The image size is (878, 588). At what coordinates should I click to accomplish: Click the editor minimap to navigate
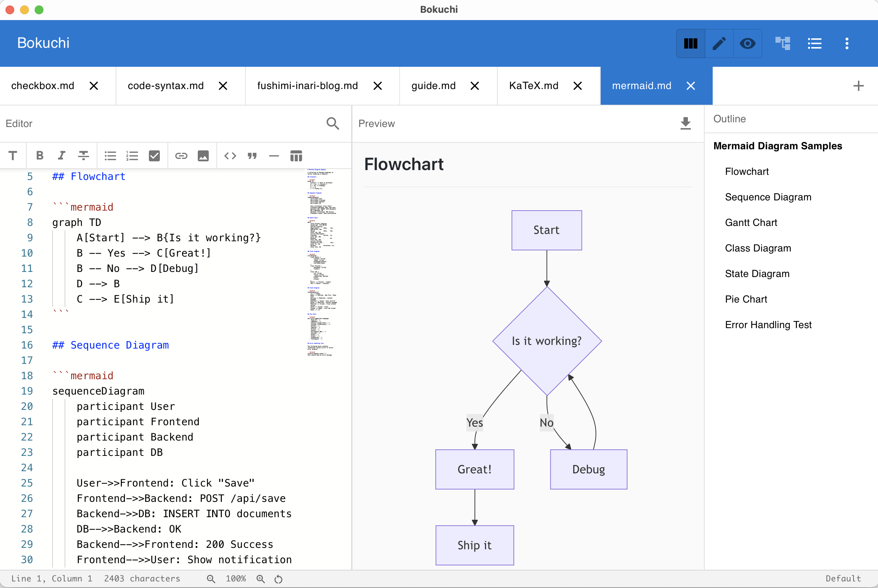coord(324,262)
